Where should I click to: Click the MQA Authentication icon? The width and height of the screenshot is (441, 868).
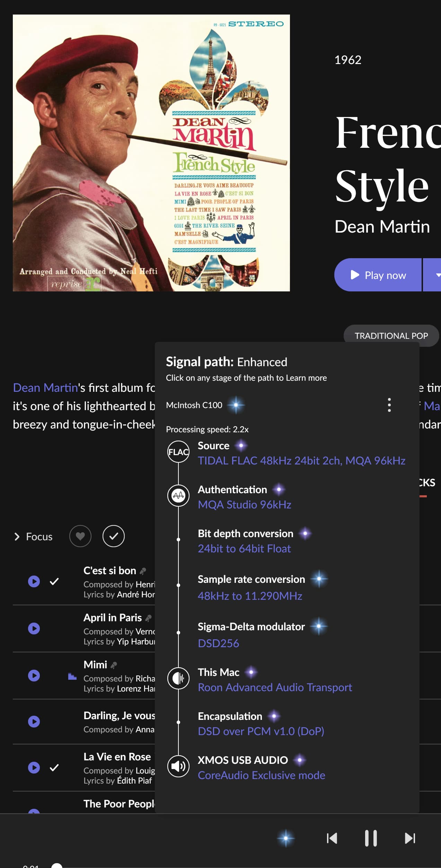178,496
